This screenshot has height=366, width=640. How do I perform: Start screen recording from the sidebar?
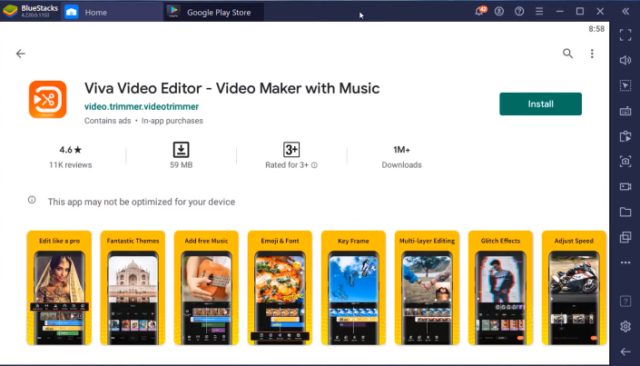625,186
